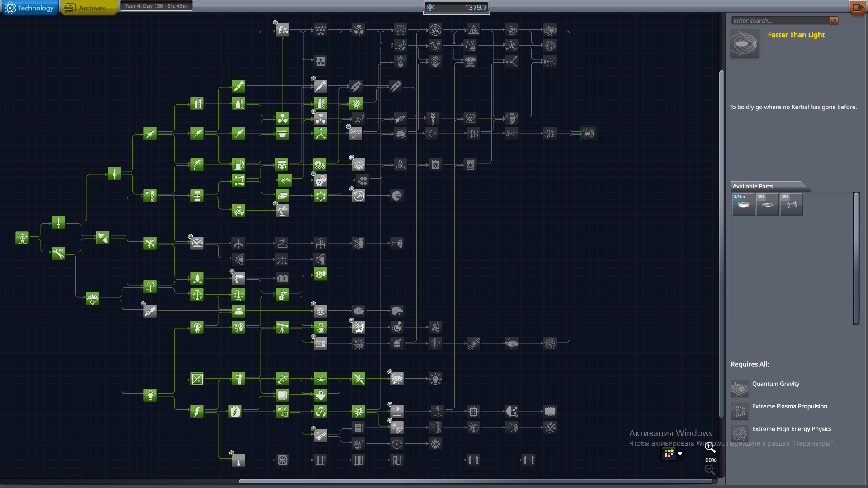Select the green science flask node
Image resolution: width=868 pixels, height=488 pixels.
[x=321, y=327]
